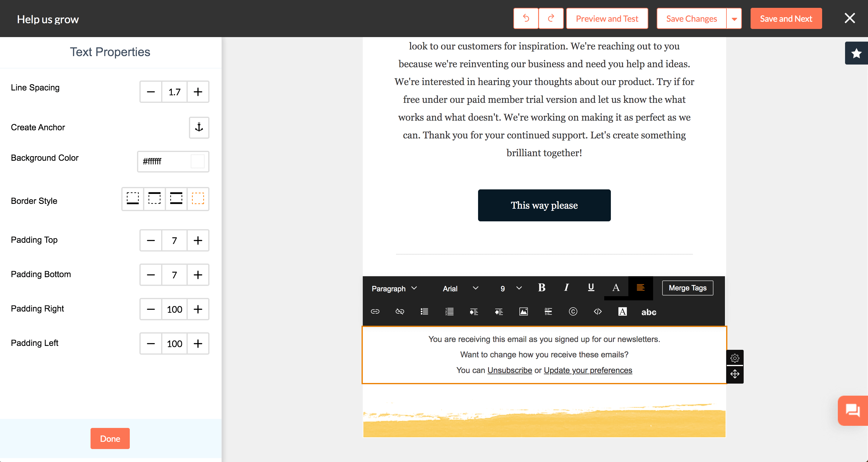Screen dimensions: 868x462
Task: Insert the copyright special character
Action: (573, 312)
